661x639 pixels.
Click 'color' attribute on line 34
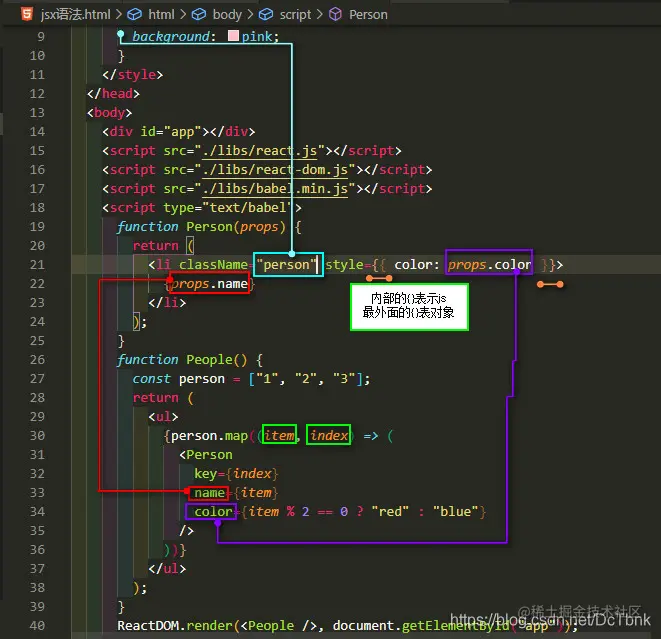213,512
